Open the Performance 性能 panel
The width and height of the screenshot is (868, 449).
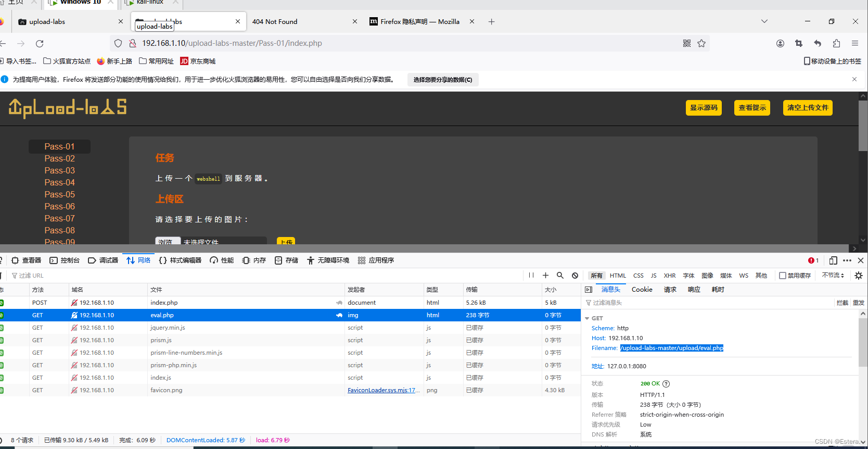pos(222,260)
